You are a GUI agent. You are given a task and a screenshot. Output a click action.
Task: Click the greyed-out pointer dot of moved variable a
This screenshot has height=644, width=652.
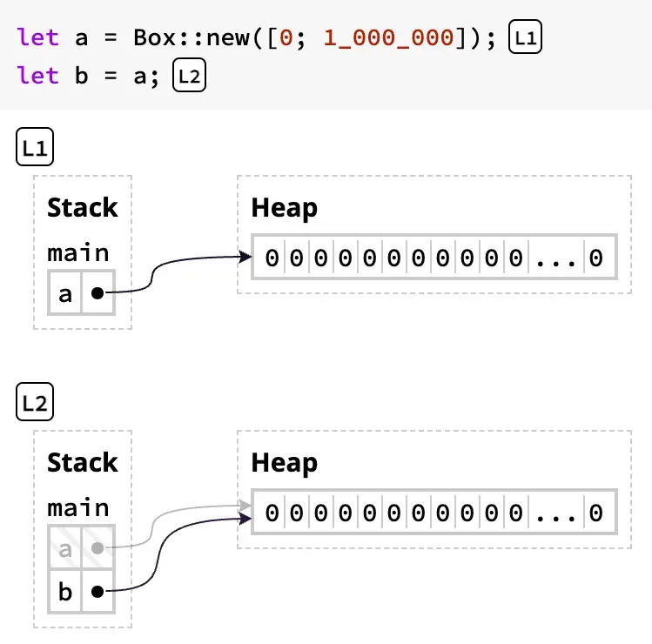point(97,548)
